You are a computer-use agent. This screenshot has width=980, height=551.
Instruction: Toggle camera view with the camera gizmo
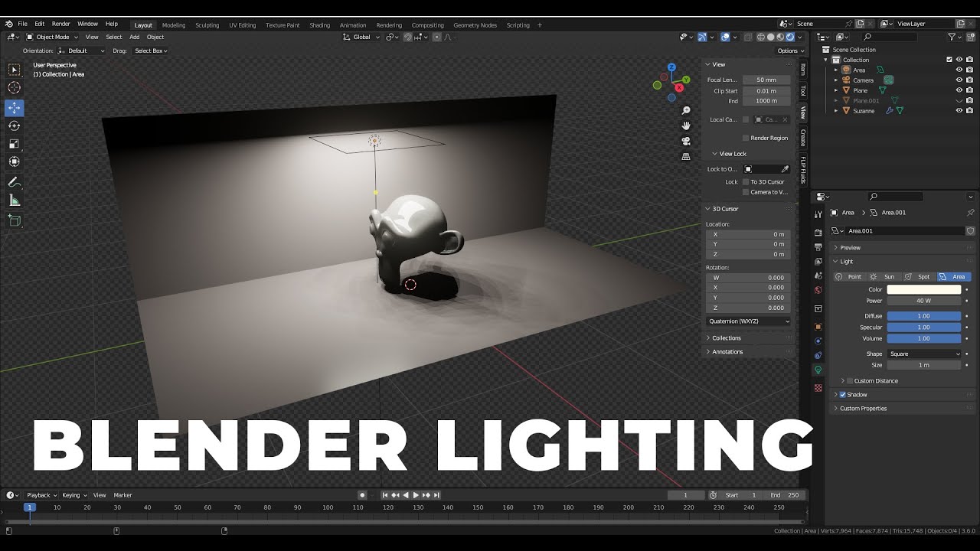[x=686, y=141]
